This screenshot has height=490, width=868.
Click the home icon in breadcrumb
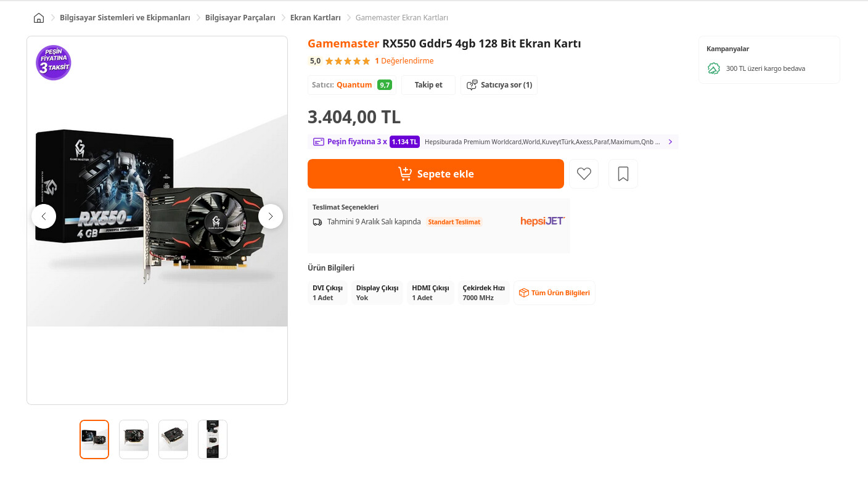tap(39, 18)
